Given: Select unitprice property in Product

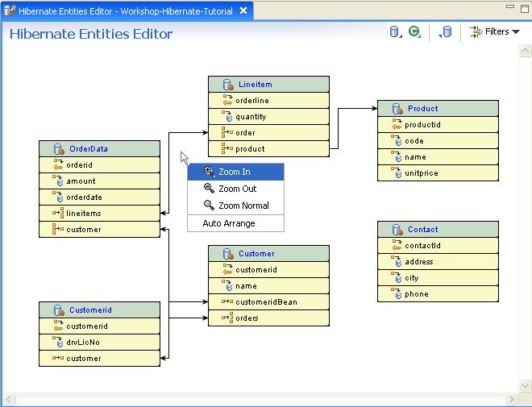Looking at the screenshot, I should click(438, 173).
